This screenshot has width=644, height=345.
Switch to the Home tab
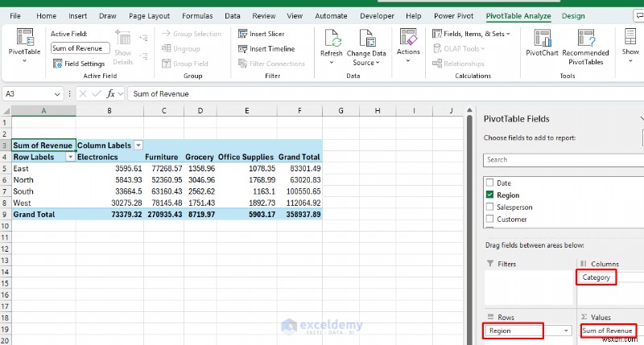tap(47, 16)
